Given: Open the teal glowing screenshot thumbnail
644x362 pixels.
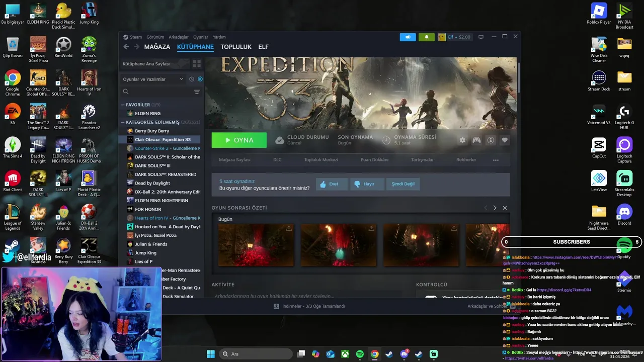Looking at the screenshot, I should point(339,245).
